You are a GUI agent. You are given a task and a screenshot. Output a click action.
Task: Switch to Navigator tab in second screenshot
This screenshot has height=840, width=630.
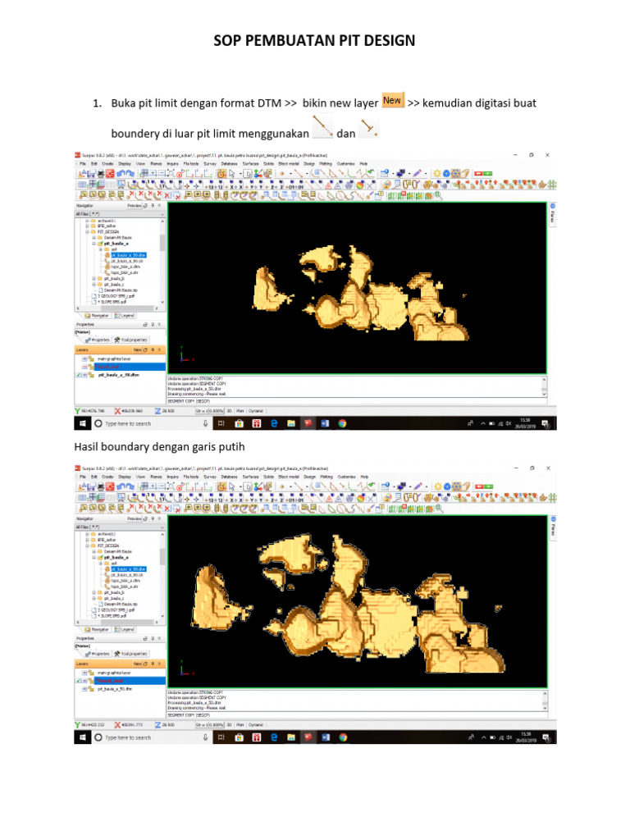click(98, 630)
